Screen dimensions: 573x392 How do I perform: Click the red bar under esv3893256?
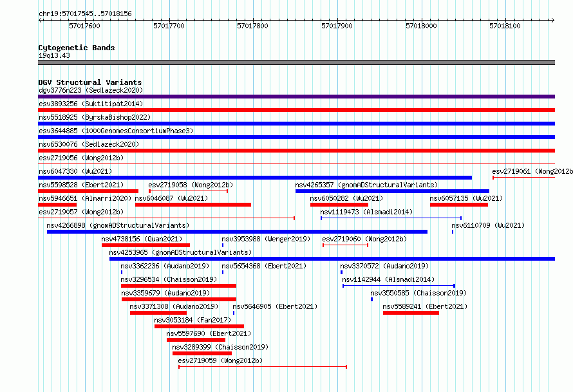296,110
